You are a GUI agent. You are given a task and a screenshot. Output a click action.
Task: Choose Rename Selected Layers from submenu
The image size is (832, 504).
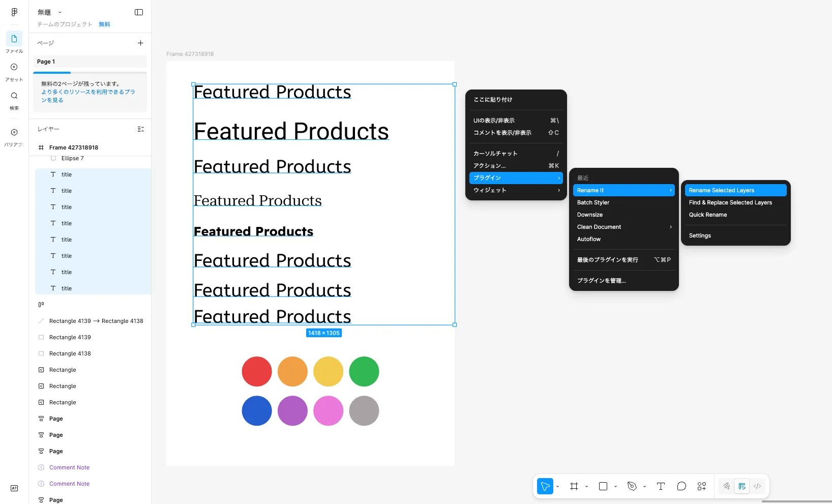(735, 190)
